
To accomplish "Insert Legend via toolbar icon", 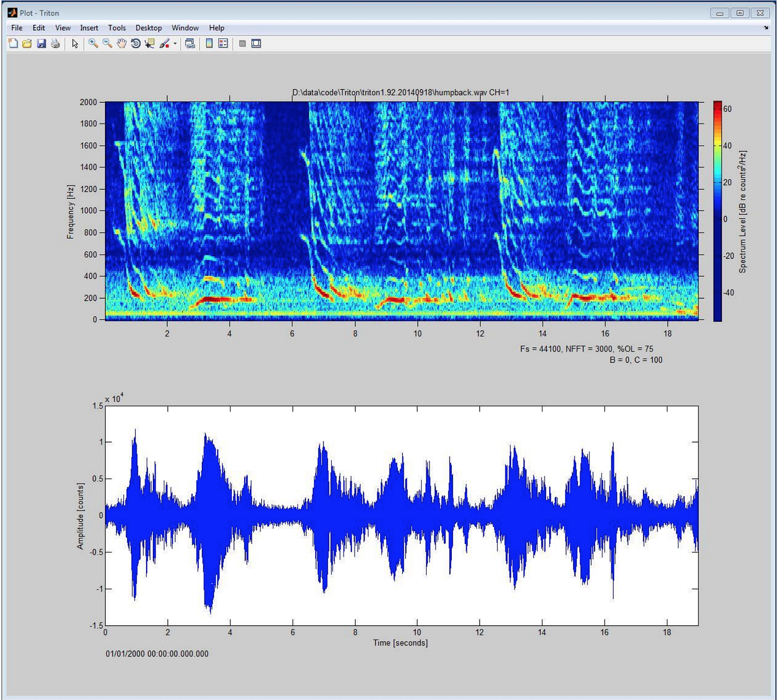I will click(x=223, y=43).
